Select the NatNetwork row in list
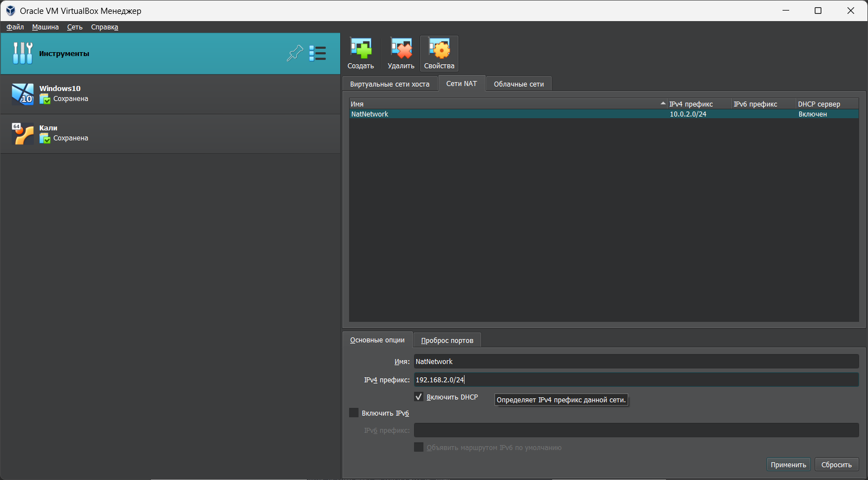The width and height of the screenshot is (868, 480). 604,114
